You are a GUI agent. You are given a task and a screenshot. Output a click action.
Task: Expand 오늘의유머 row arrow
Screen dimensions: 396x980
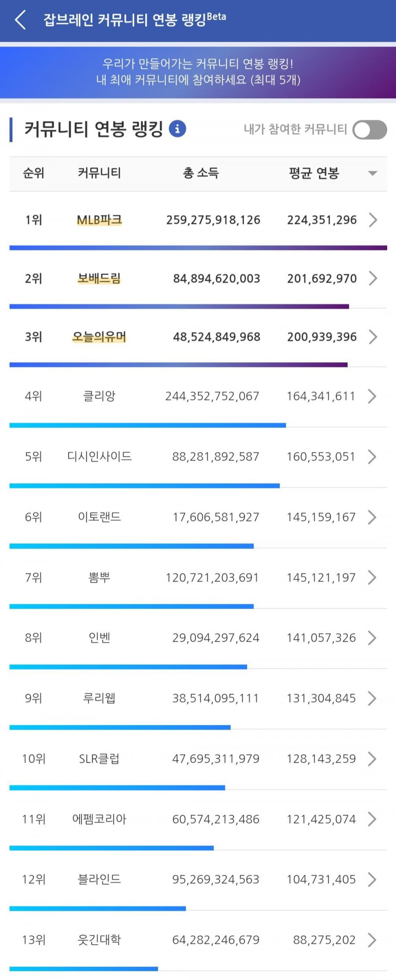coord(373,337)
